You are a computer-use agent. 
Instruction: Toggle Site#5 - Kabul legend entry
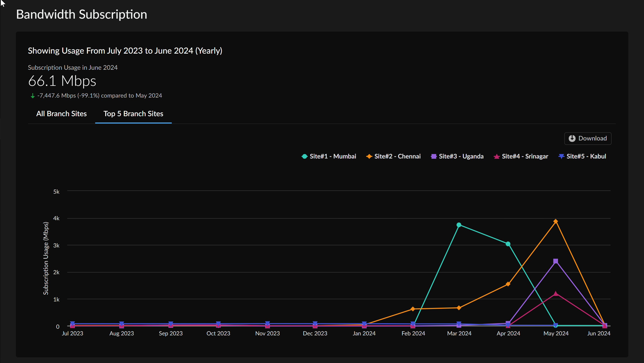pos(586,156)
